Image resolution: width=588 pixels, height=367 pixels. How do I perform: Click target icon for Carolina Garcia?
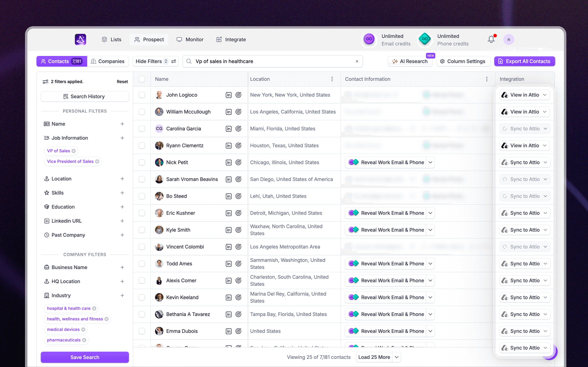click(x=238, y=129)
